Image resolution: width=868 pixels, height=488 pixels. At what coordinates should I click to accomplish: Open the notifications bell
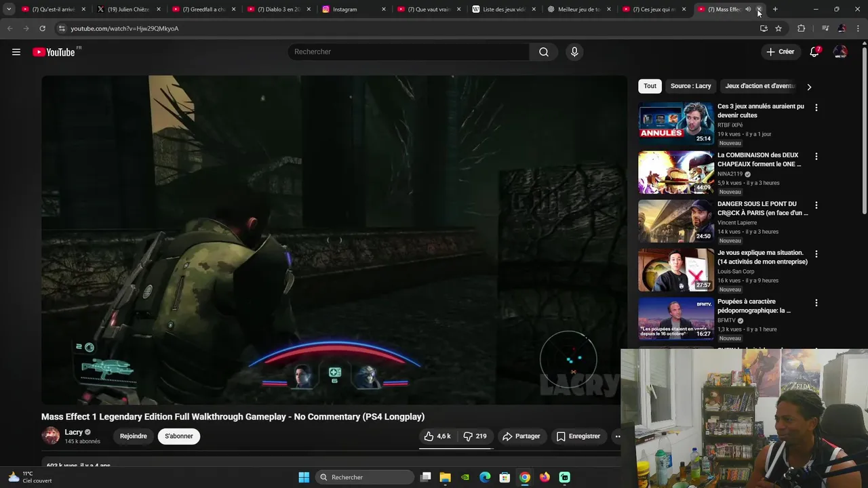815,52
